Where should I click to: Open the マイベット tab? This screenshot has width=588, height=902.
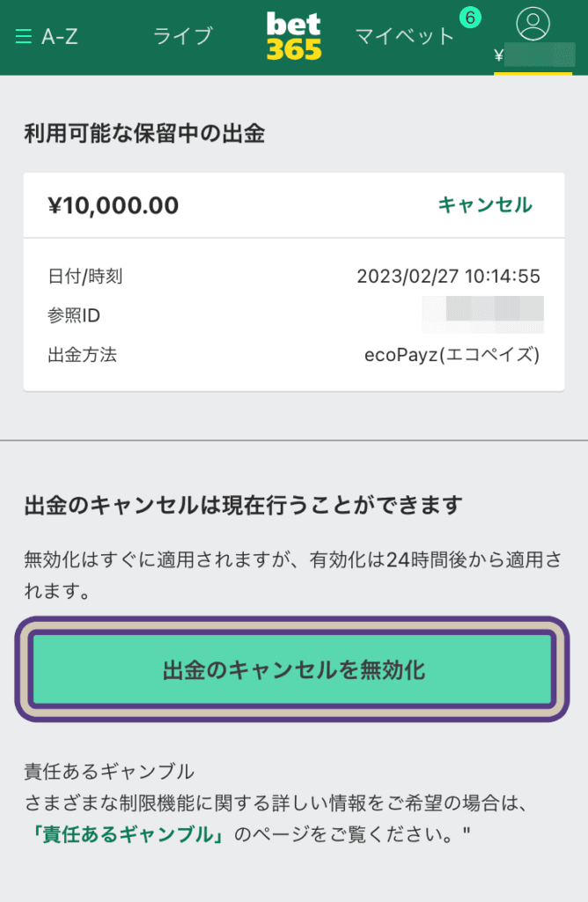coord(405,36)
